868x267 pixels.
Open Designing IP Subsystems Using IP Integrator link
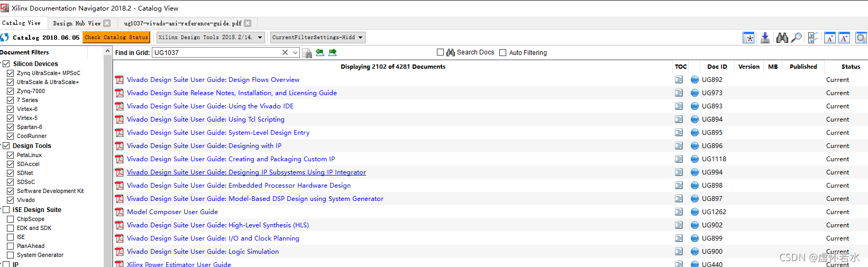(x=246, y=172)
